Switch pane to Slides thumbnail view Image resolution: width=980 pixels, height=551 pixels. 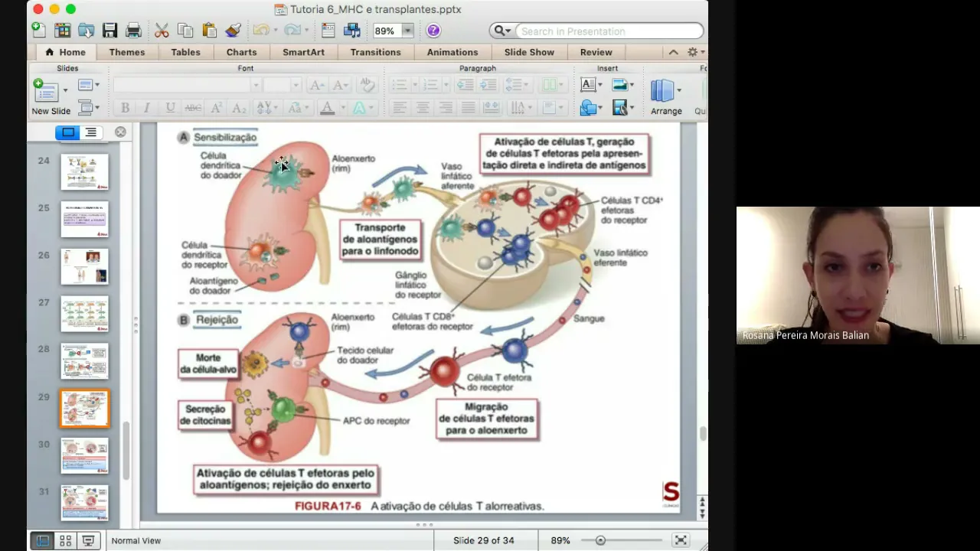pos(68,132)
